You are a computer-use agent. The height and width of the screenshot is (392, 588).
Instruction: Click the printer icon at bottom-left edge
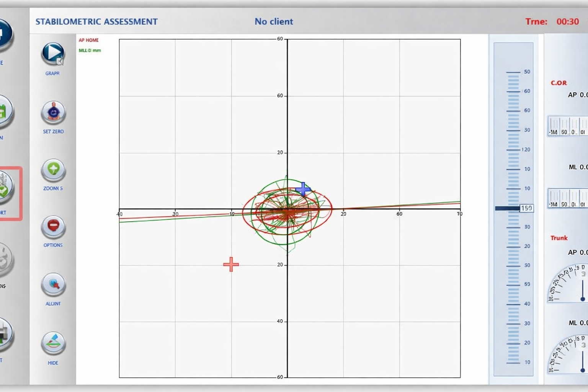click(5, 334)
